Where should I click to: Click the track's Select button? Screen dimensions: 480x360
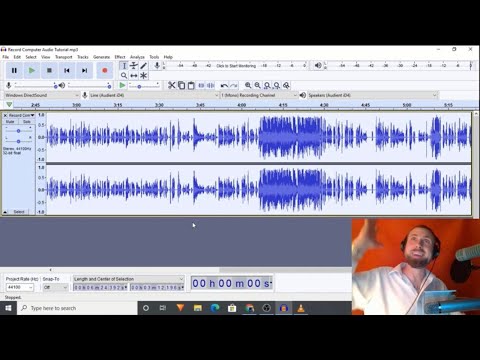(19, 212)
